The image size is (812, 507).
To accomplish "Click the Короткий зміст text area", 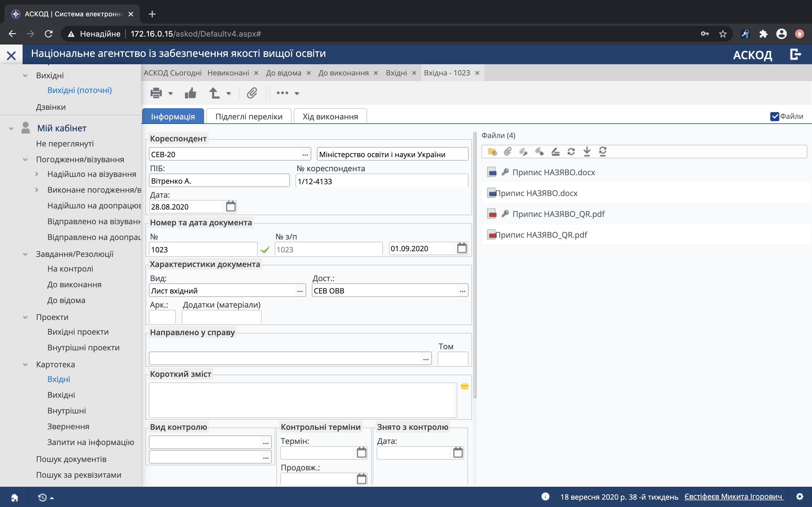I will click(302, 400).
